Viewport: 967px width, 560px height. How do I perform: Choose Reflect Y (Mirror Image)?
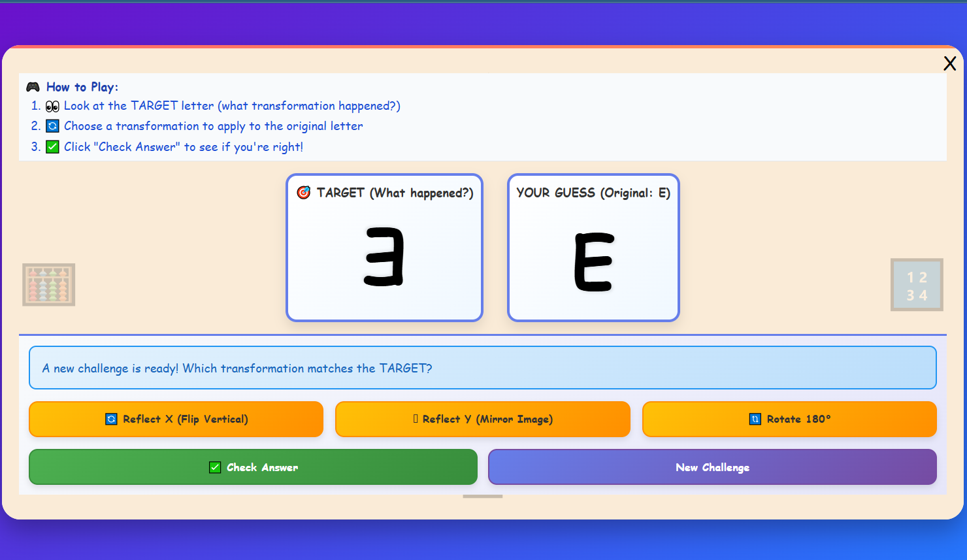tap(482, 419)
